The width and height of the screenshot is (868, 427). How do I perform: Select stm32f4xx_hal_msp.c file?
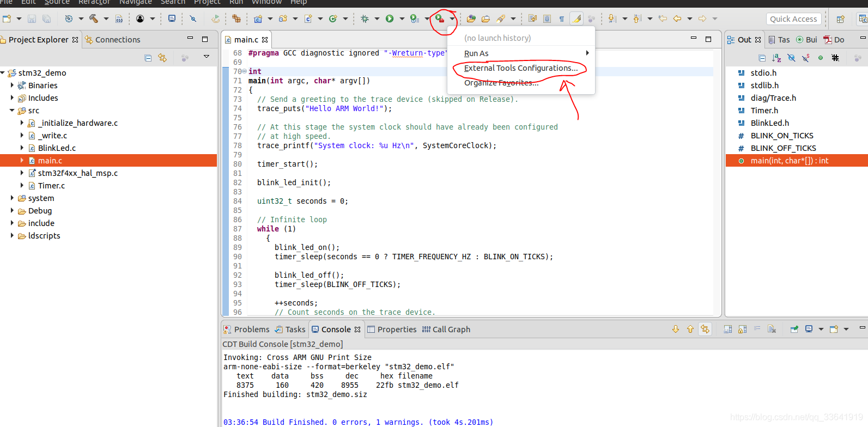(77, 173)
